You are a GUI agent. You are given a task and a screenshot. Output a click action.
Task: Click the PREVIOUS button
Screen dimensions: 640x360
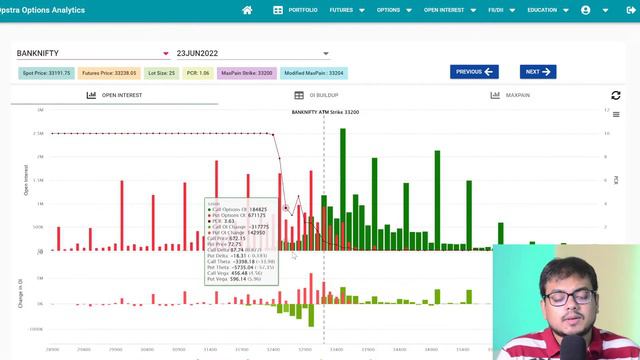tap(474, 72)
